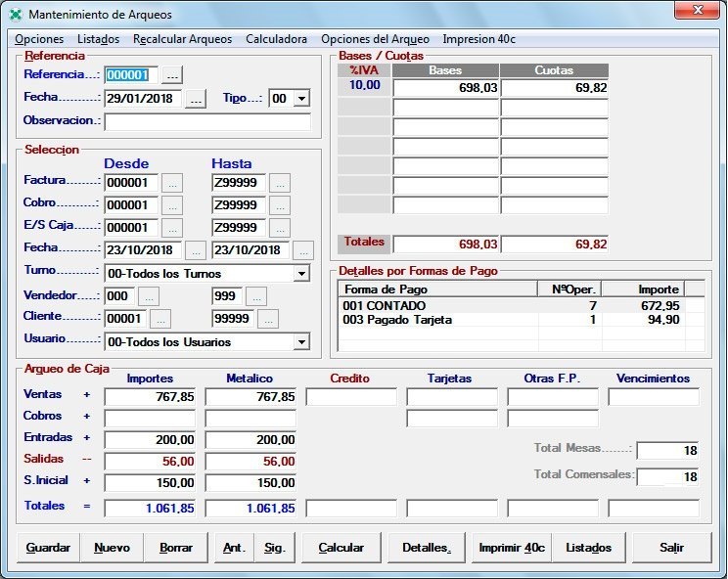Click the Sig. next record button
The height and width of the screenshot is (579, 728).
coord(275,548)
